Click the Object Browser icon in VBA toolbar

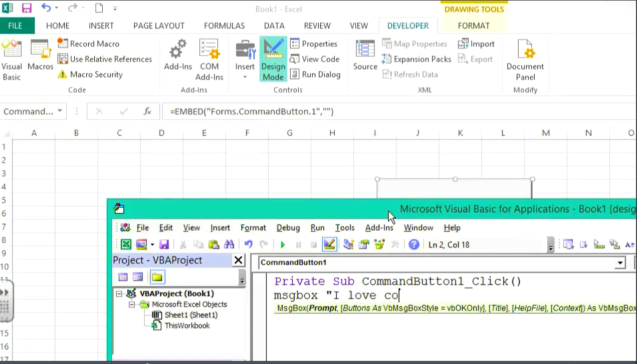379,244
